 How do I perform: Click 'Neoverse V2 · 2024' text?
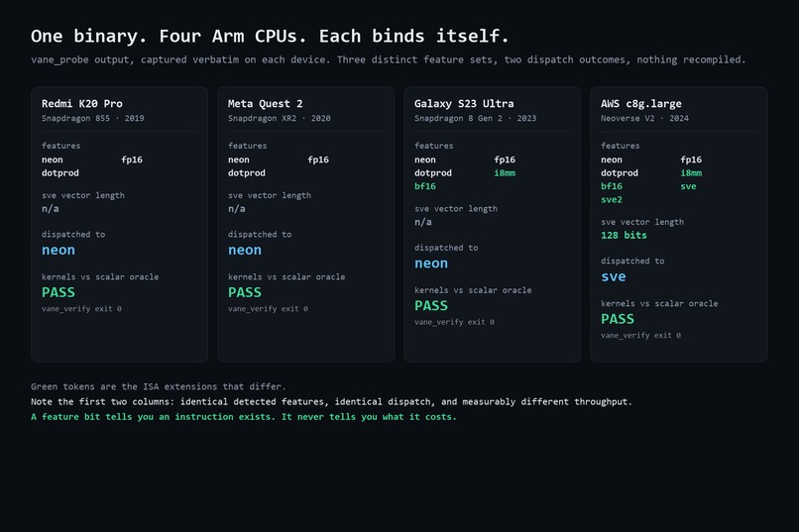coord(644,118)
